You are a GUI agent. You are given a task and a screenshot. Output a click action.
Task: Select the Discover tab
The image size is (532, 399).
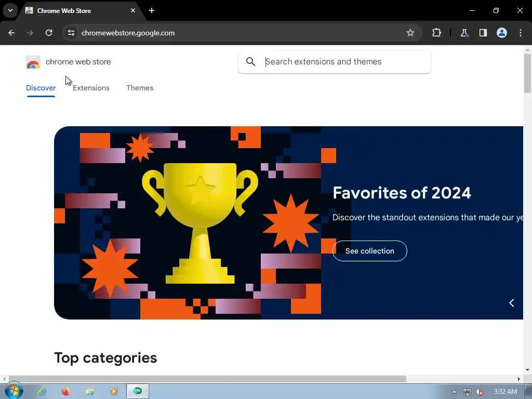41,88
